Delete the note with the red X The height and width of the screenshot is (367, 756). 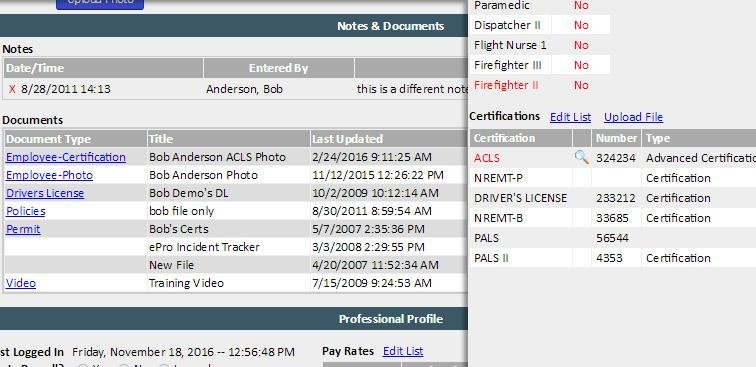[13, 89]
